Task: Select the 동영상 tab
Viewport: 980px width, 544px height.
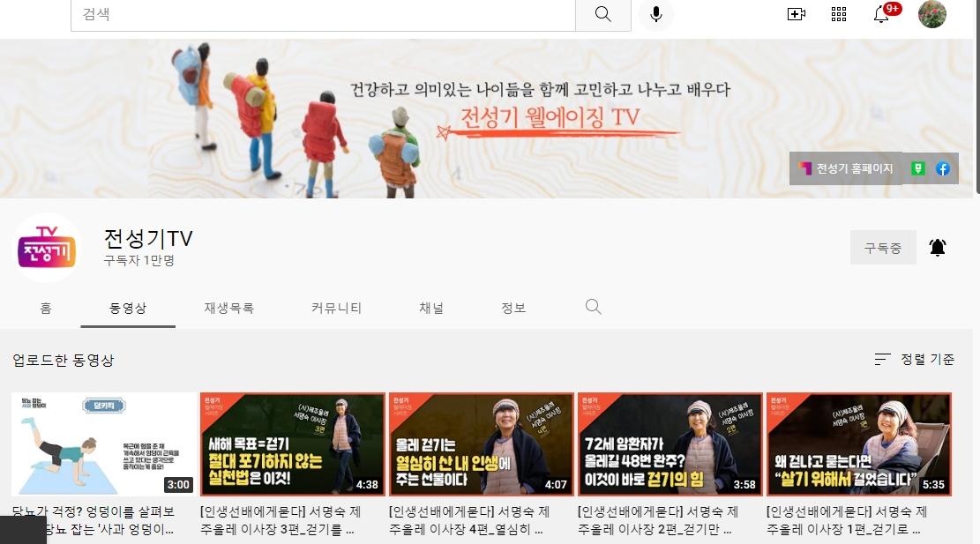Action: [128, 308]
